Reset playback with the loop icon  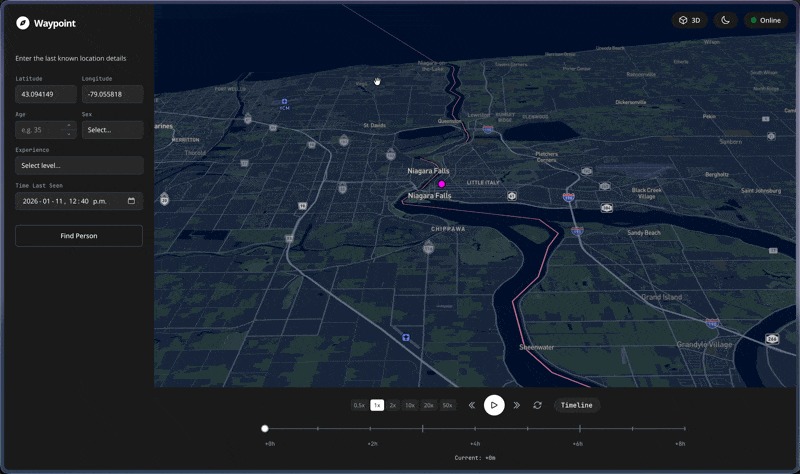(537, 405)
